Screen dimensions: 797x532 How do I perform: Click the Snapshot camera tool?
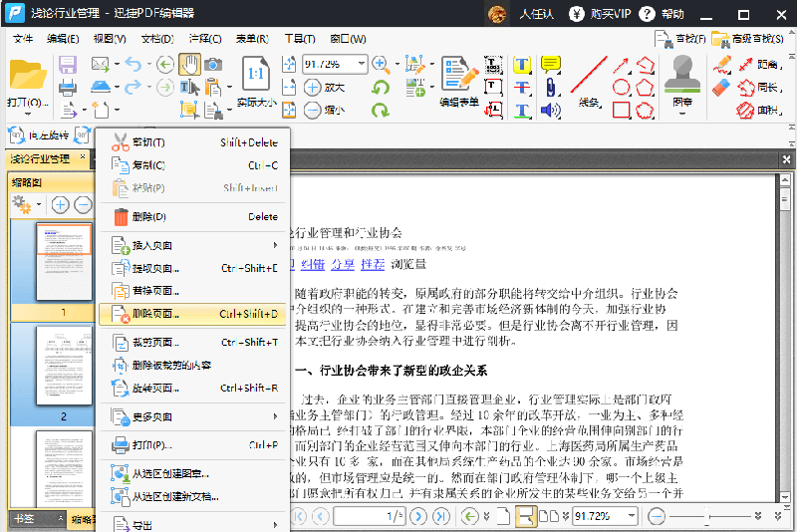pyautogui.click(x=213, y=65)
